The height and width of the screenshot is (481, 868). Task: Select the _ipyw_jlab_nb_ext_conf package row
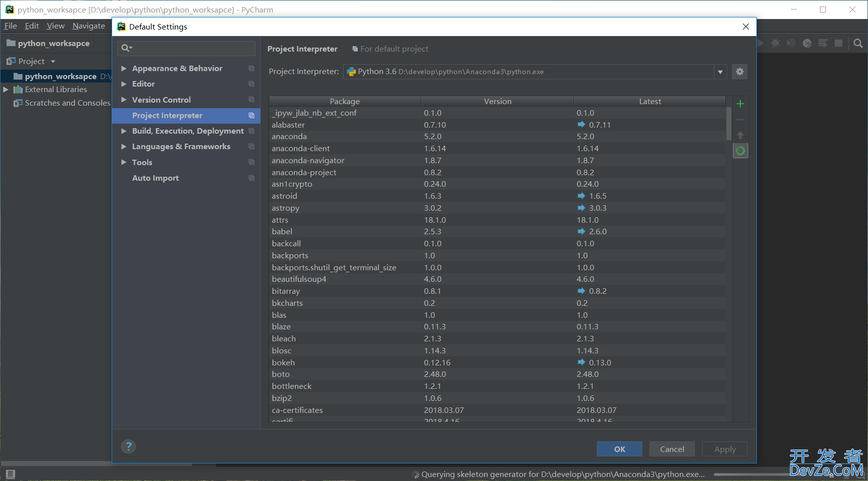[x=498, y=113]
